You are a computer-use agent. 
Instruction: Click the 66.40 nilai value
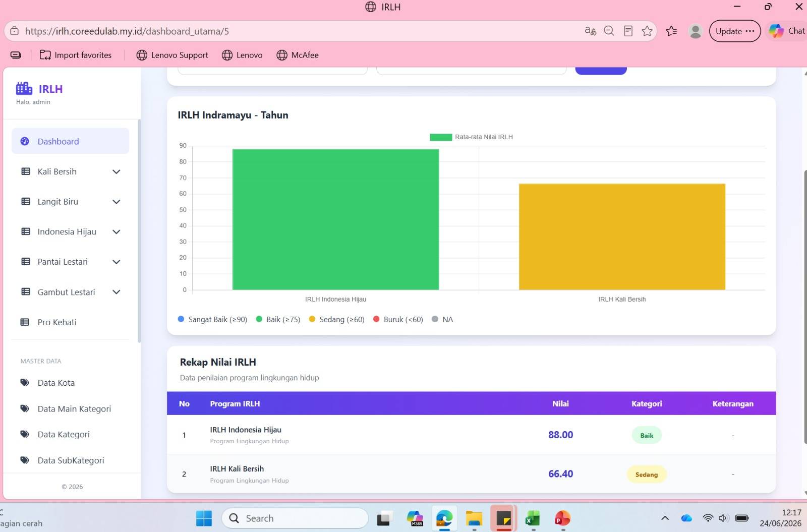[560, 474]
